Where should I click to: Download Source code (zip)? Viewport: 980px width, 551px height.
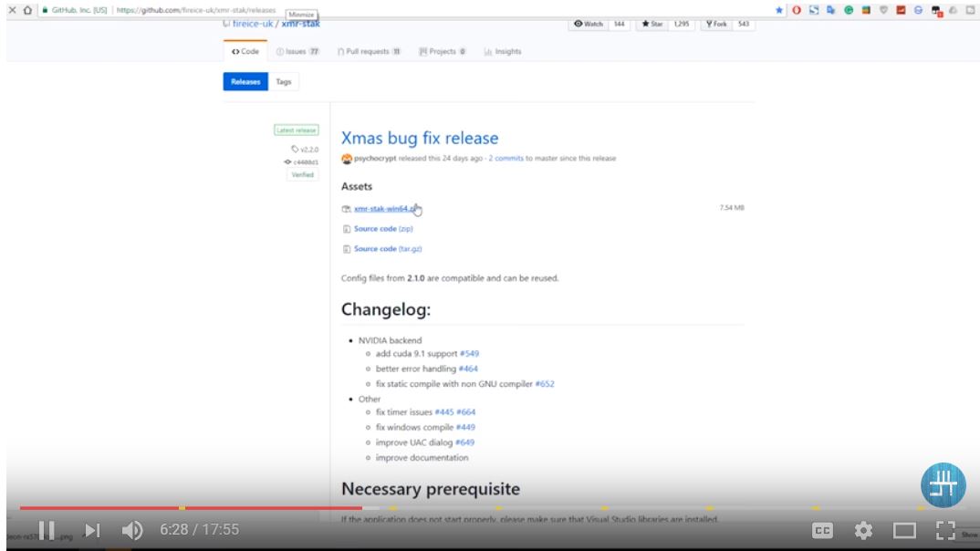(383, 229)
